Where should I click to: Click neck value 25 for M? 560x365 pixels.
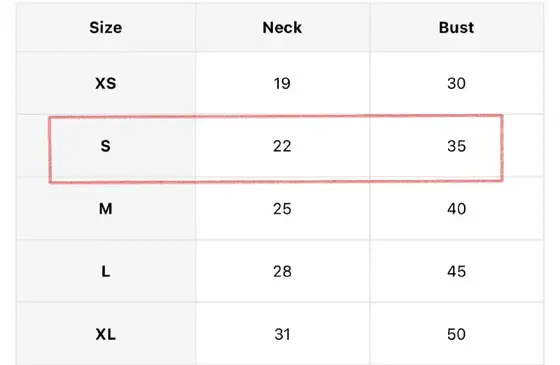coord(282,209)
